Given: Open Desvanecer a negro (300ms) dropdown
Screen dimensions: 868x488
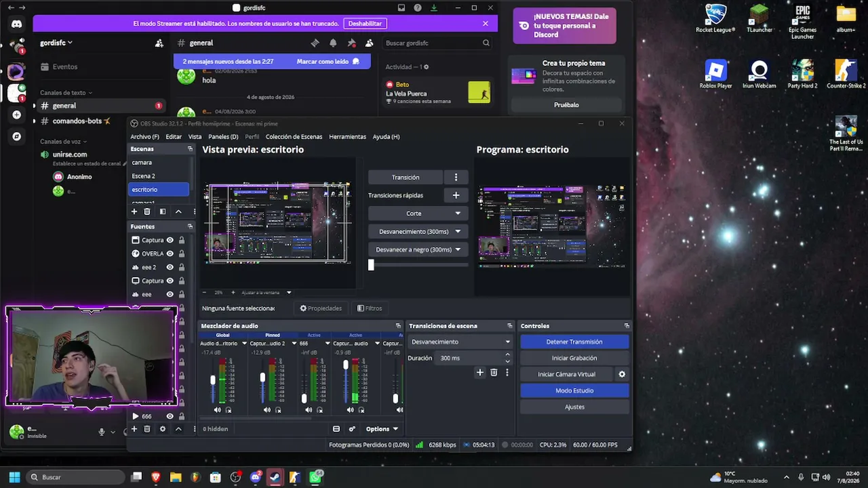Looking at the screenshot, I should [x=418, y=249].
